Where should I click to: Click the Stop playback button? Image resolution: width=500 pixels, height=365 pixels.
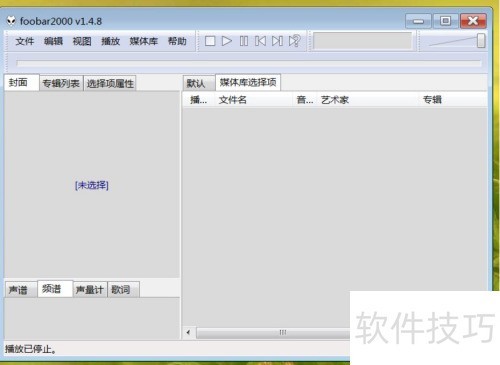tap(210, 41)
